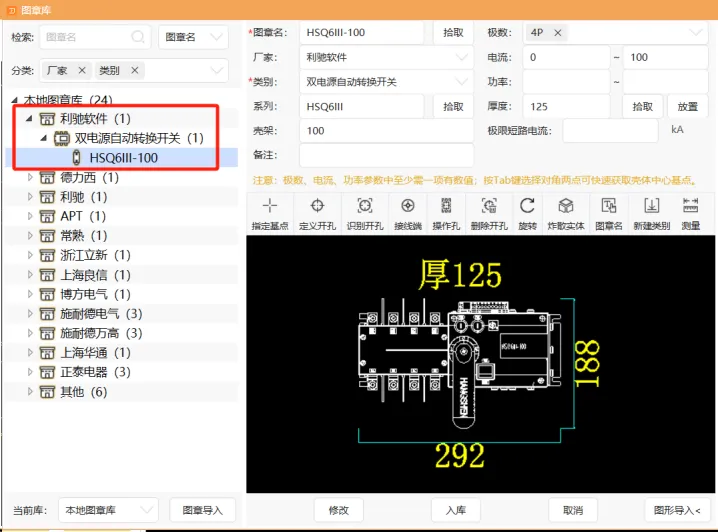
Task: Click the 删除开孔 tool
Action: point(489,214)
